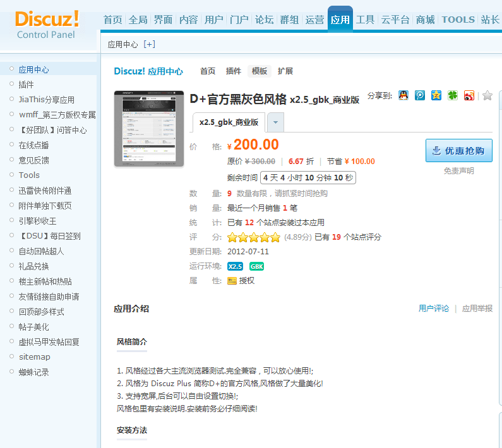Click the Discuz! 应用中心 heading link
The image size is (502, 448).
tap(148, 71)
